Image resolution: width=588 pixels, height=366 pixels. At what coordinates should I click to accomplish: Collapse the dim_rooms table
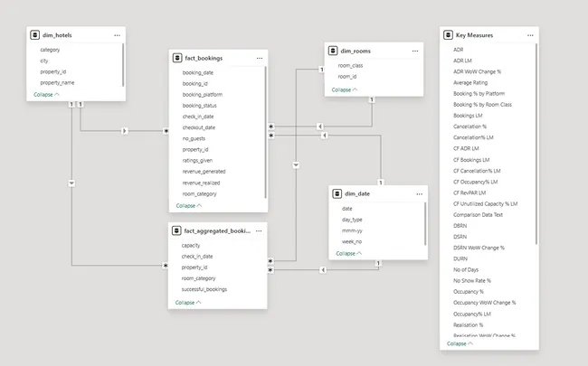tap(345, 89)
